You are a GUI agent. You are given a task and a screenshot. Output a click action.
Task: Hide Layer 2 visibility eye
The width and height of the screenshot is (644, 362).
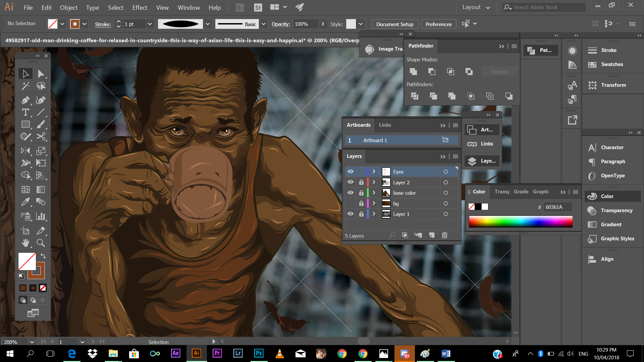point(351,182)
